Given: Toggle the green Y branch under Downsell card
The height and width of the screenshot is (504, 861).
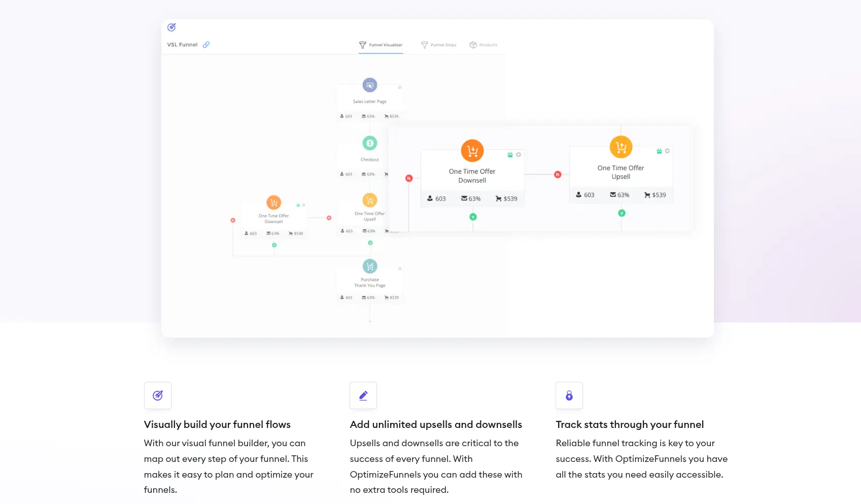Looking at the screenshot, I should click(x=472, y=217).
